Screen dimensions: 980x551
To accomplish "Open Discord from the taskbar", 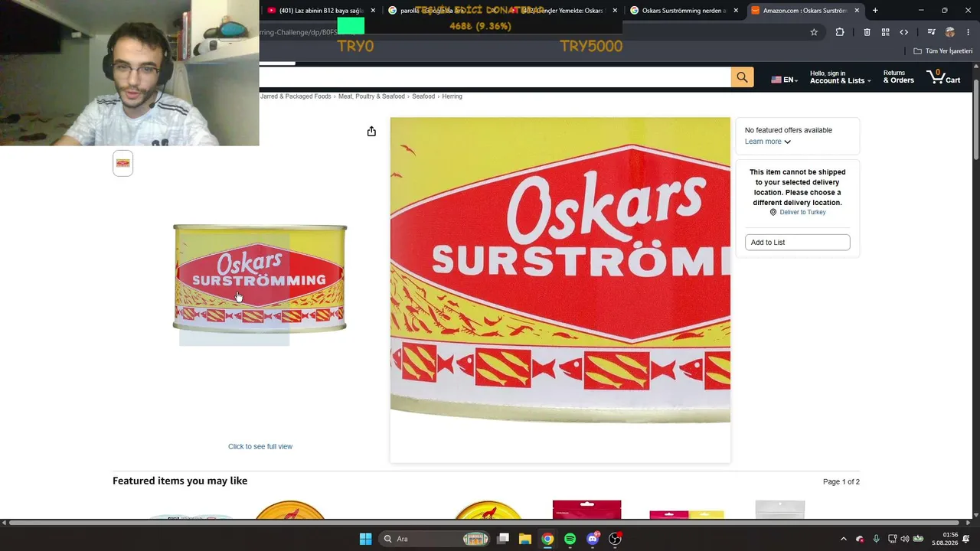I will [592, 539].
